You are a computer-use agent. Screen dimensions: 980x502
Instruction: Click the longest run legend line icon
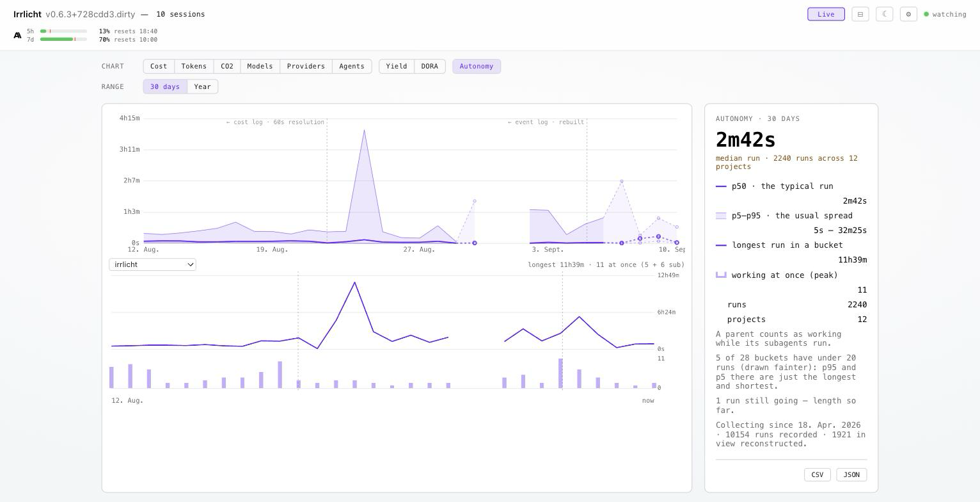coord(721,245)
